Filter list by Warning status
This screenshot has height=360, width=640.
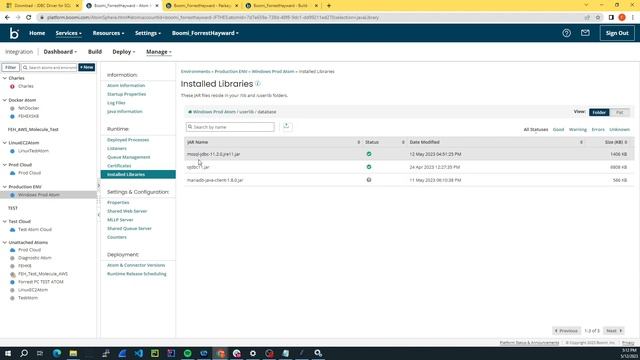[x=578, y=129]
